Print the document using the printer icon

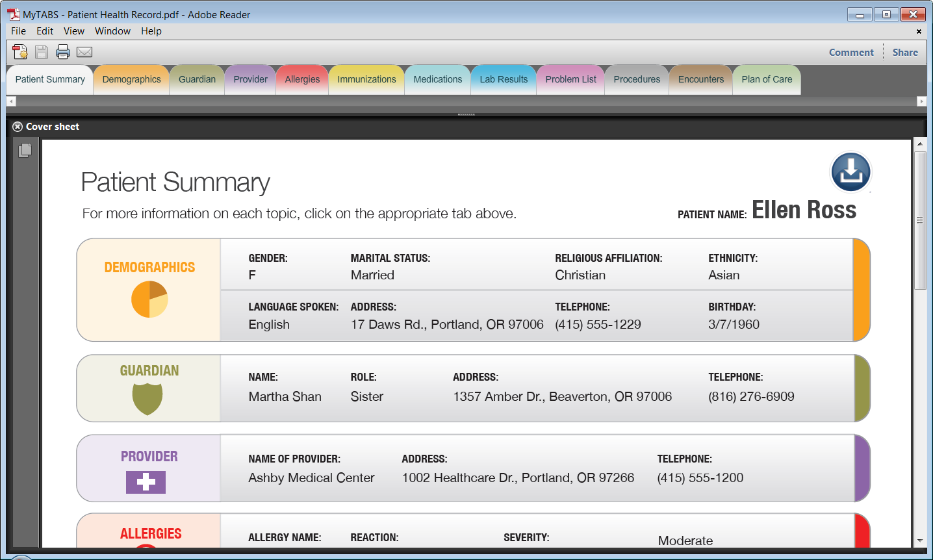63,52
